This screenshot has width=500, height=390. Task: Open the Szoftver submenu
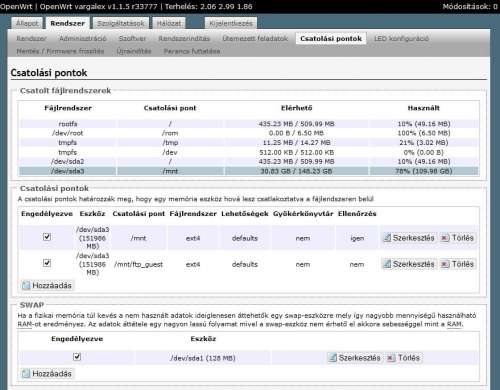[x=132, y=38]
